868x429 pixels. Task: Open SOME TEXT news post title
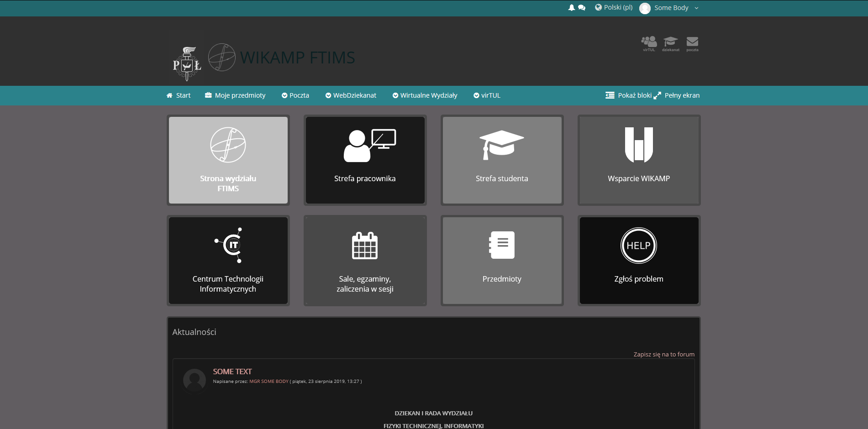pyautogui.click(x=232, y=371)
